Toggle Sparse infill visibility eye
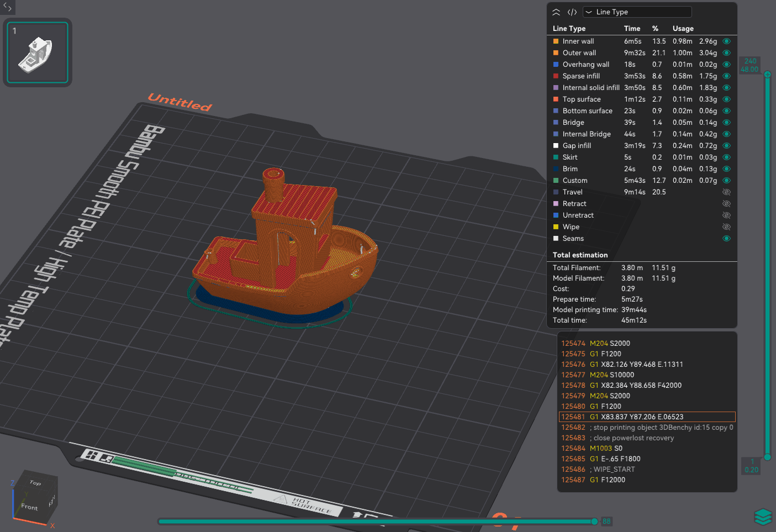This screenshot has height=532, width=776. click(727, 76)
